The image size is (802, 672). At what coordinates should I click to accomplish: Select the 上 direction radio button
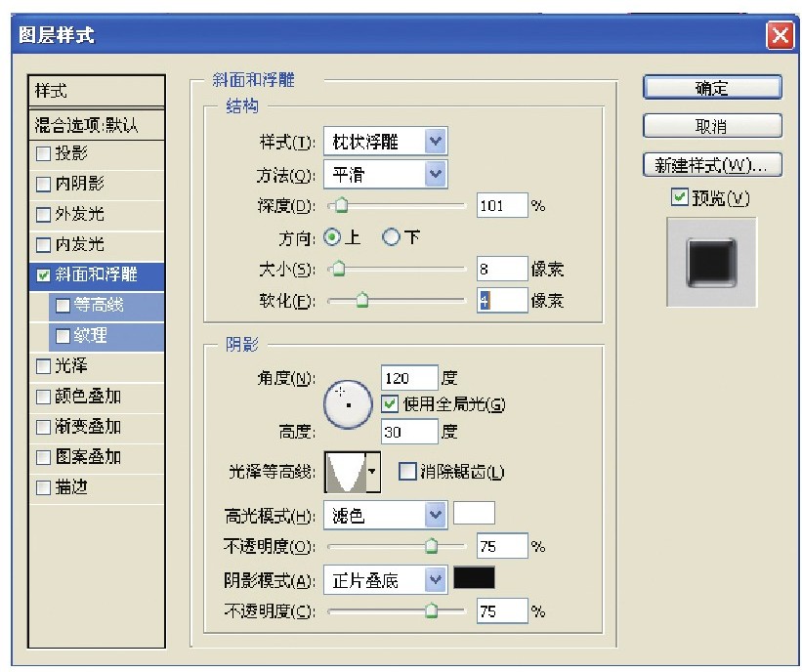click(x=332, y=237)
